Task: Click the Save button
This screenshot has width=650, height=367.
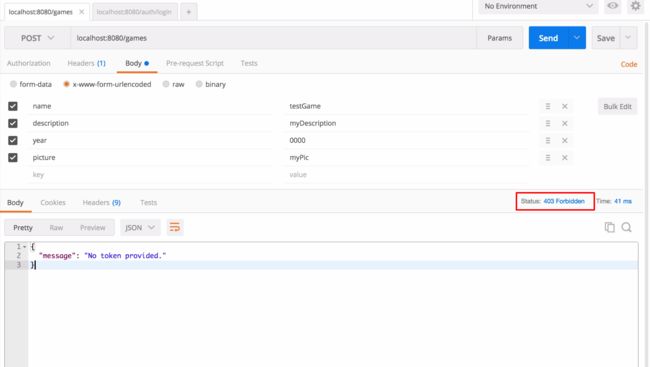Action: [606, 38]
